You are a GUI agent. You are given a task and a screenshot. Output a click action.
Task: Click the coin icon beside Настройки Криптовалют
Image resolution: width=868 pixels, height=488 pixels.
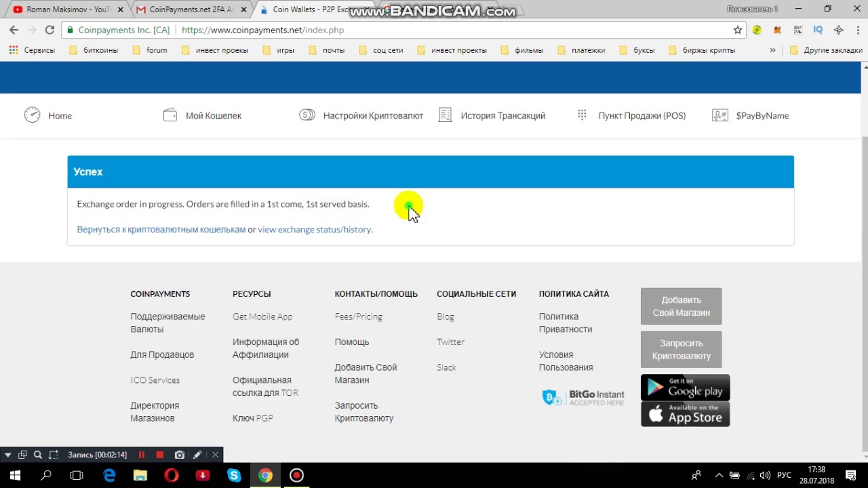[x=307, y=115]
